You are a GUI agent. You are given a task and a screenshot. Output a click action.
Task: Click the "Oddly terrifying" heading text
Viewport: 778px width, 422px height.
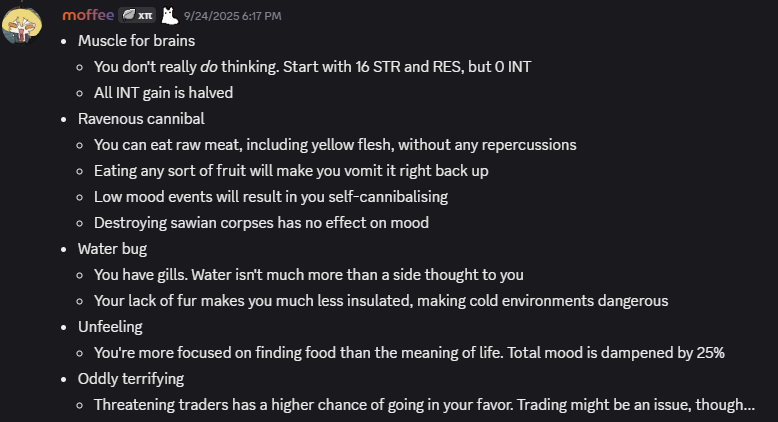[x=131, y=378]
